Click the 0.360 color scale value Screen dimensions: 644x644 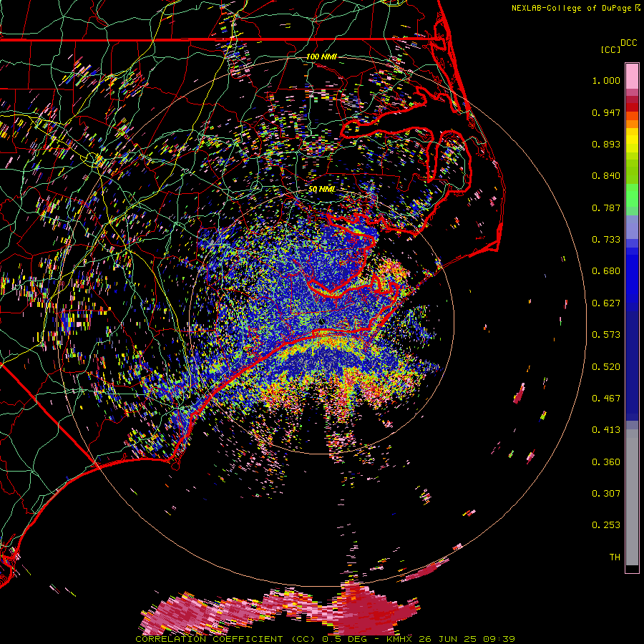click(x=606, y=462)
